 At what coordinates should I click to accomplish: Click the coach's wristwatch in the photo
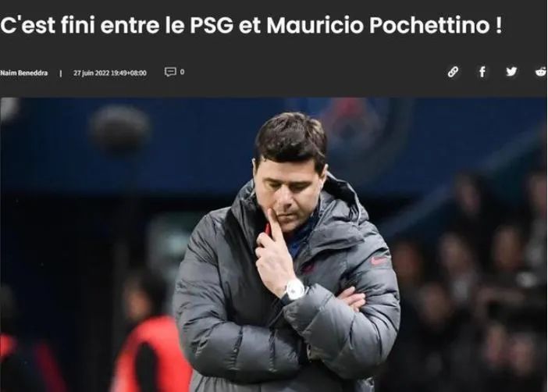click(x=294, y=289)
